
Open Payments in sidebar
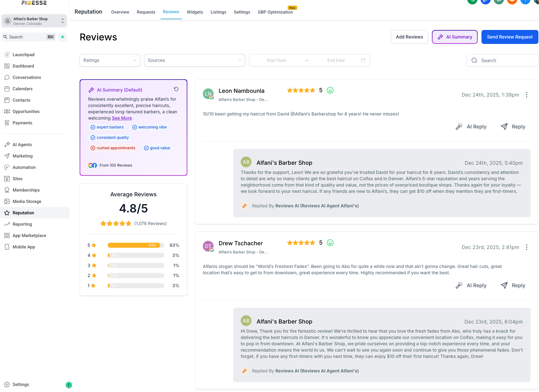coord(35,123)
